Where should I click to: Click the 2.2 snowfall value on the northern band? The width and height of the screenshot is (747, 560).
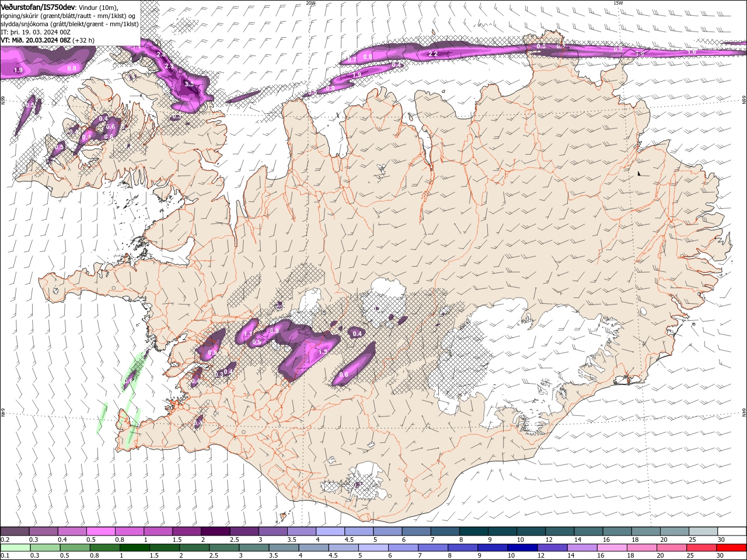click(x=433, y=54)
